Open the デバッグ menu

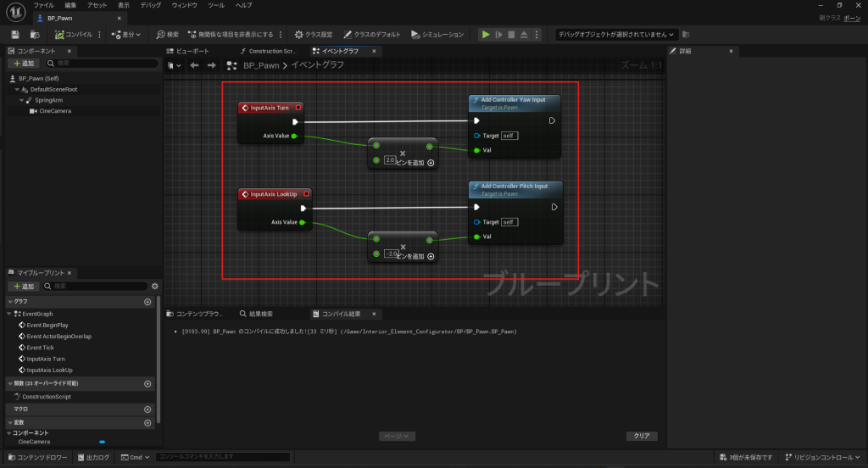pyautogui.click(x=151, y=5)
